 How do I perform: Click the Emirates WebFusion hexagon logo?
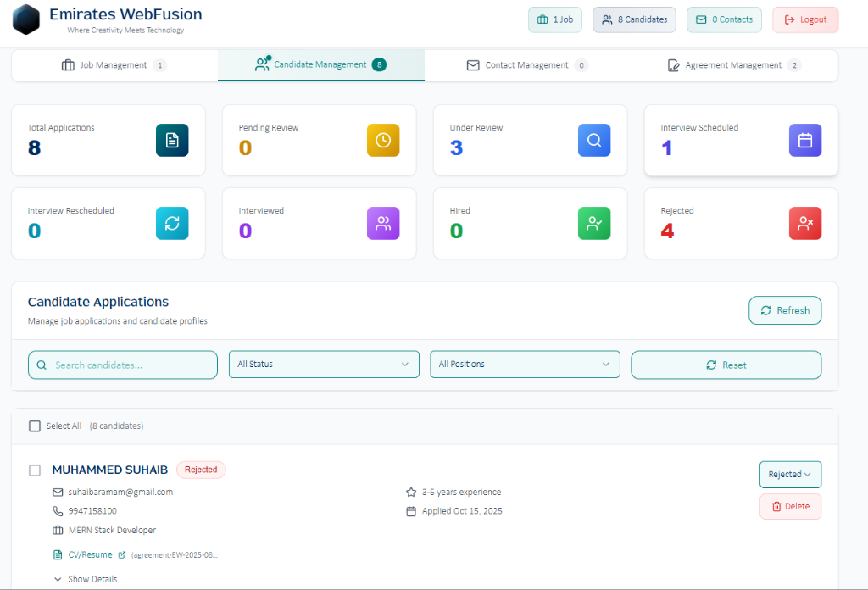tap(27, 19)
